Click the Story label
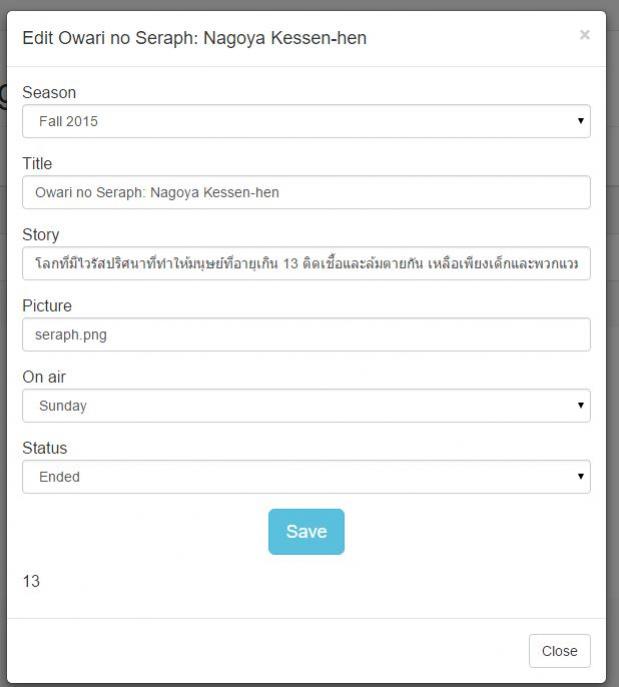 41,235
